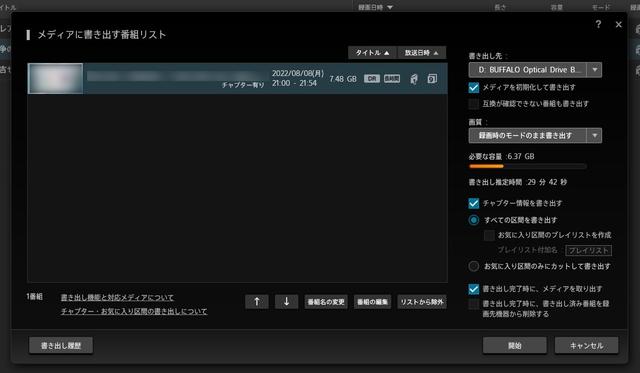Move the program down with the down arrow

pyautogui.click(x=287, y=302)
